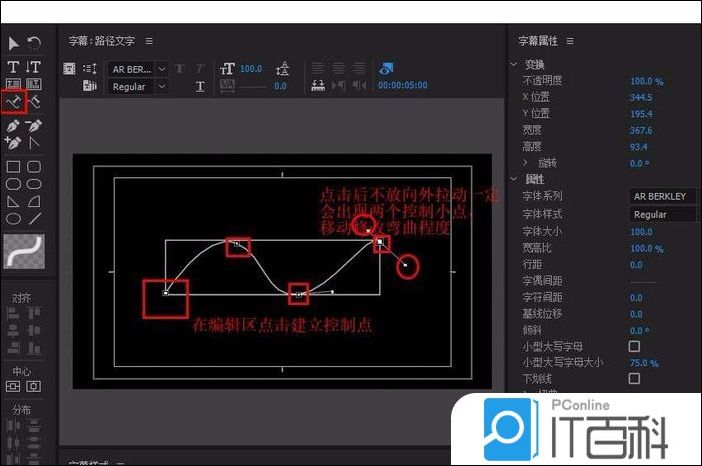Screen dimensions: 702x466
Task: Open the 字体系列 AR BERKLEY dropdown
Action: 665,196
